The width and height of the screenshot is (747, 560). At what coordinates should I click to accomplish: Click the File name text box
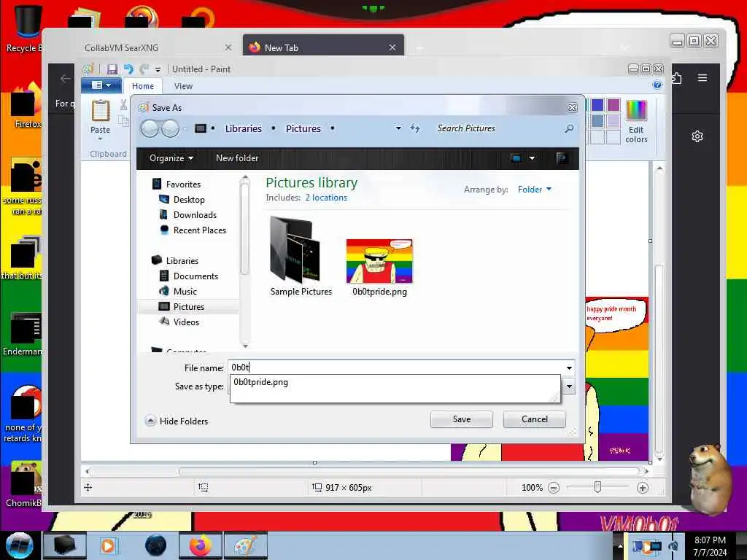[395, 367]
